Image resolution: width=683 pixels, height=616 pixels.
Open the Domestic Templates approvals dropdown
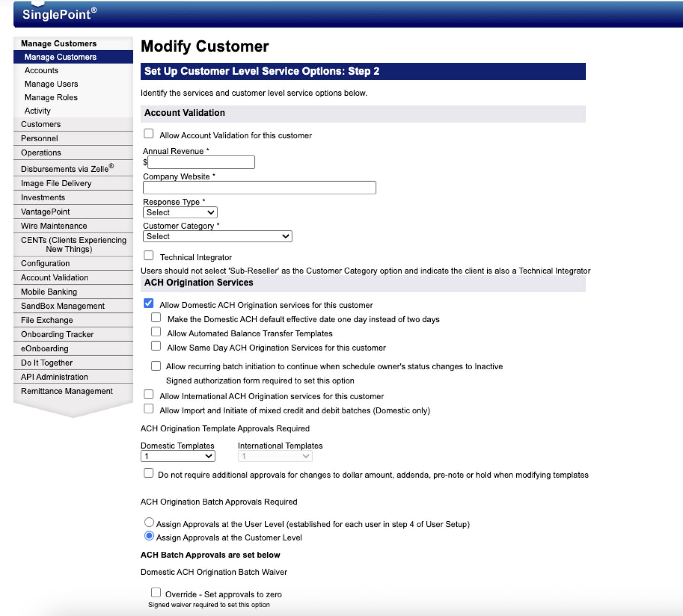coord(178,456)
